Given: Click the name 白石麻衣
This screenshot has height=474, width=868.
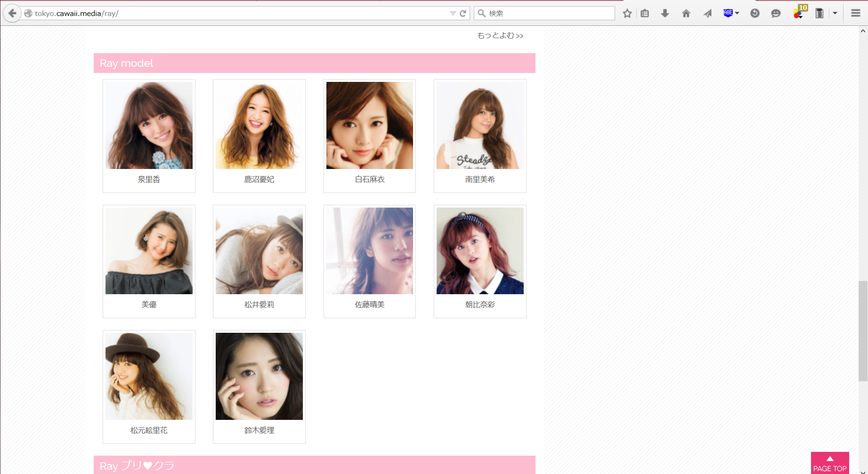Looking at the screenshot, I should tap(370, 179).
